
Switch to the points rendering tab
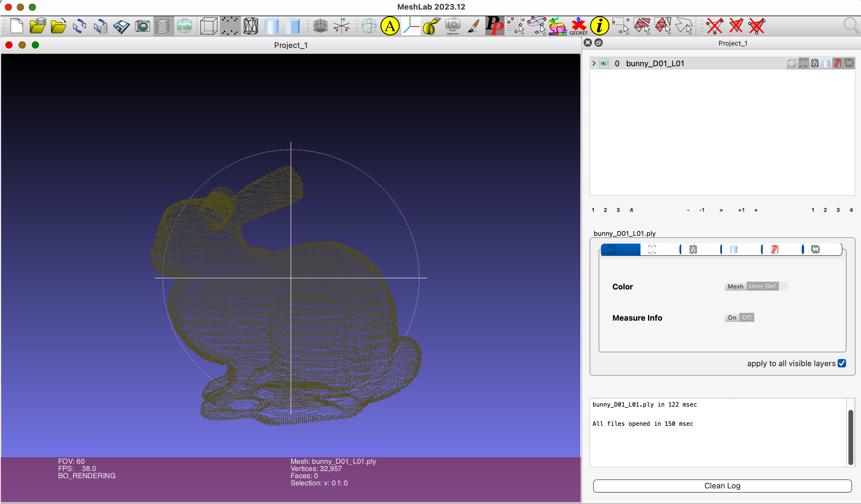(652, 249)
